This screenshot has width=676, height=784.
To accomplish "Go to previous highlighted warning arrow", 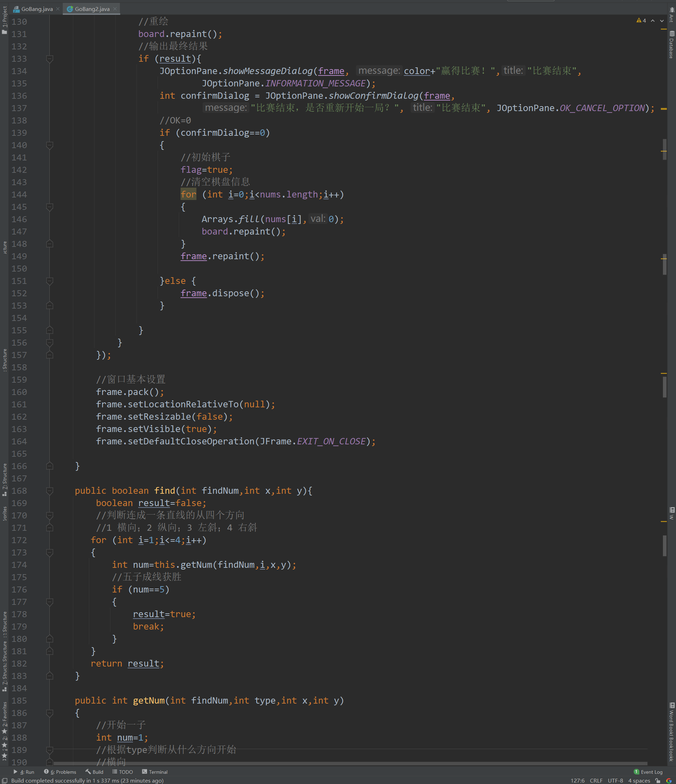I will (x=653, y=21).
